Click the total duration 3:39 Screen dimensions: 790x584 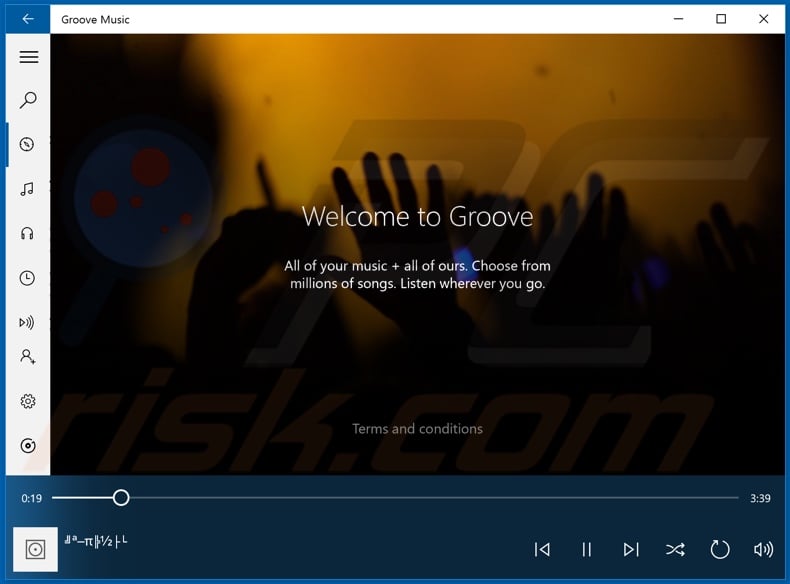760,498
